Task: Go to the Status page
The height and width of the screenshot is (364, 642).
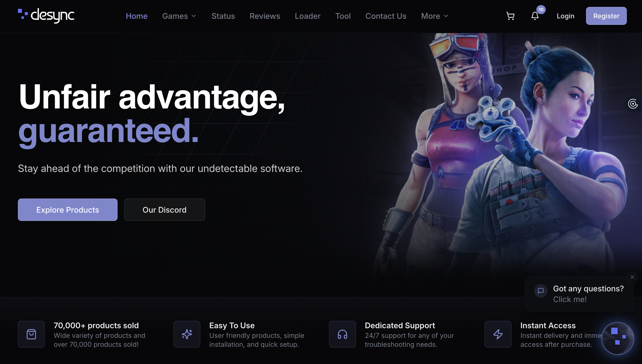Action: [223, 16]
